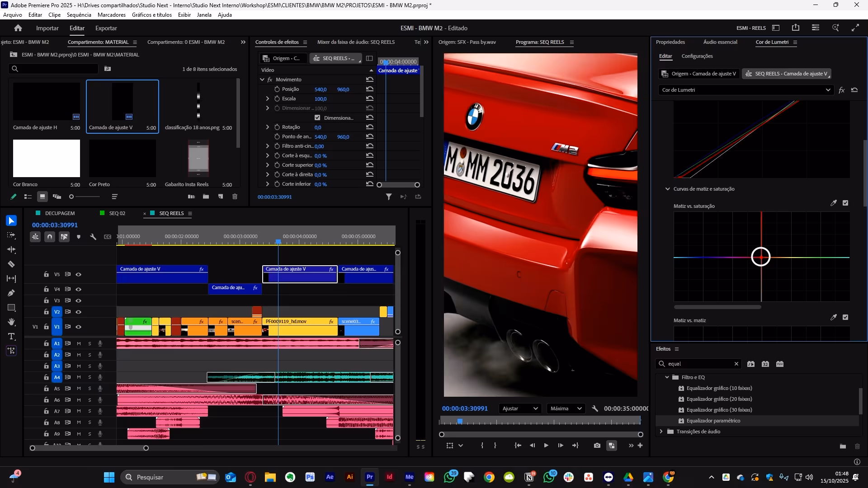The width and height of the screenshot is (868, 488).
Task: Open the Sequência menu
Action: click(x=79, y=15)
